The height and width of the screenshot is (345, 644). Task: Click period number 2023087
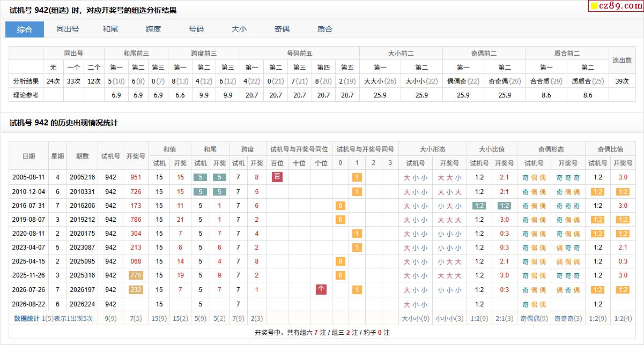pos(83,247)
